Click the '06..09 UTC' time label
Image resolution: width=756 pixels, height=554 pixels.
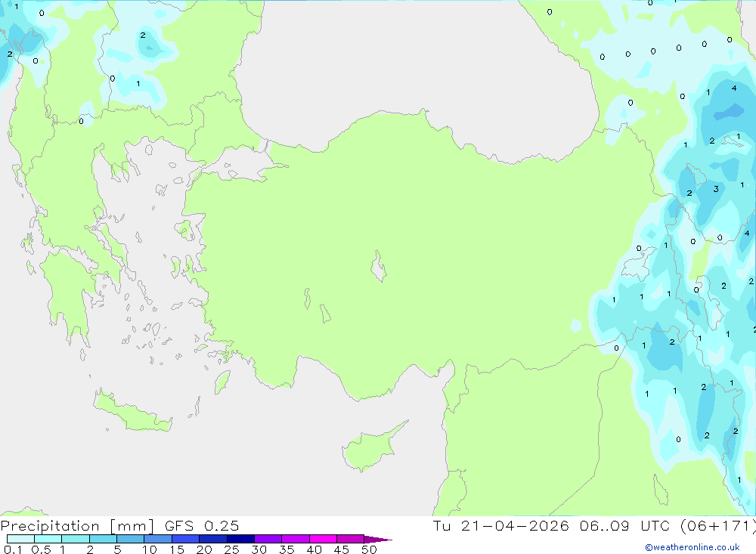click(x=627, y=526)
